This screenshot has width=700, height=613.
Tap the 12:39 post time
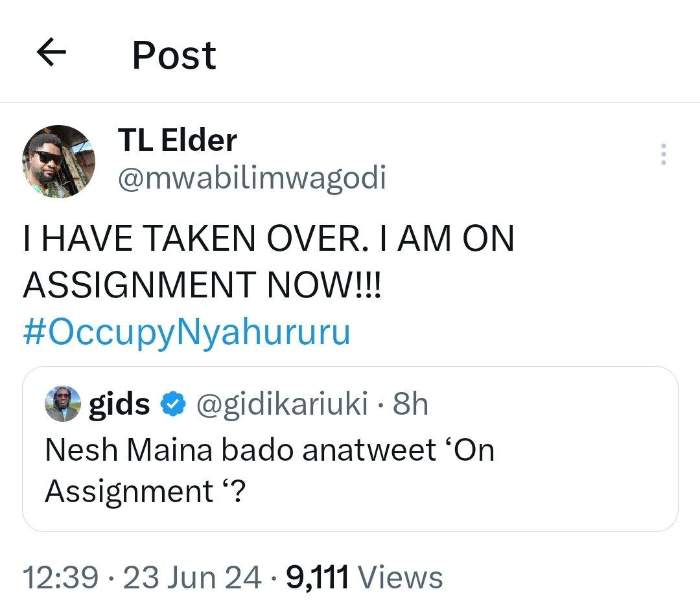pos(60,577)
